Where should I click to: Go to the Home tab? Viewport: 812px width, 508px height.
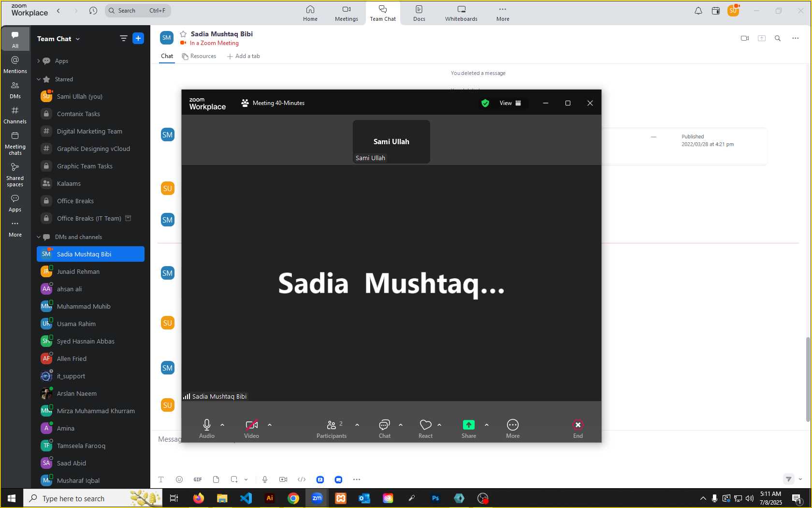click(x=310, y=14)
